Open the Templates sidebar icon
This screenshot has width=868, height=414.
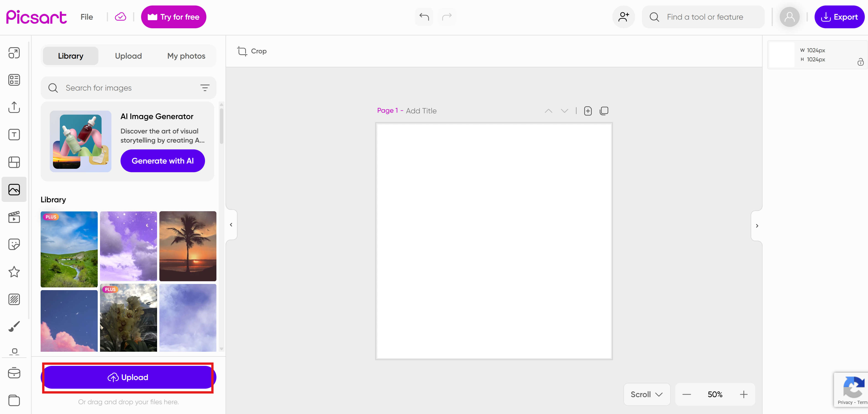pos(14,80)
